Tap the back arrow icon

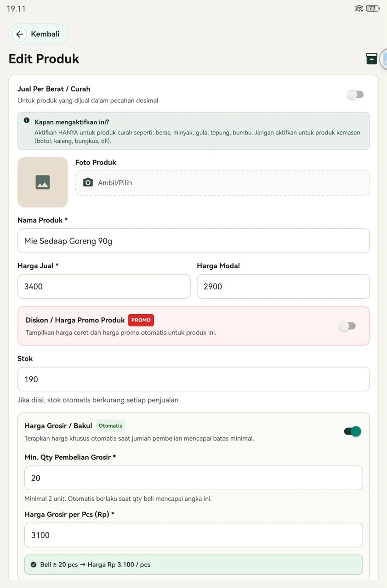pyautogui.click(x=19, y=34)
